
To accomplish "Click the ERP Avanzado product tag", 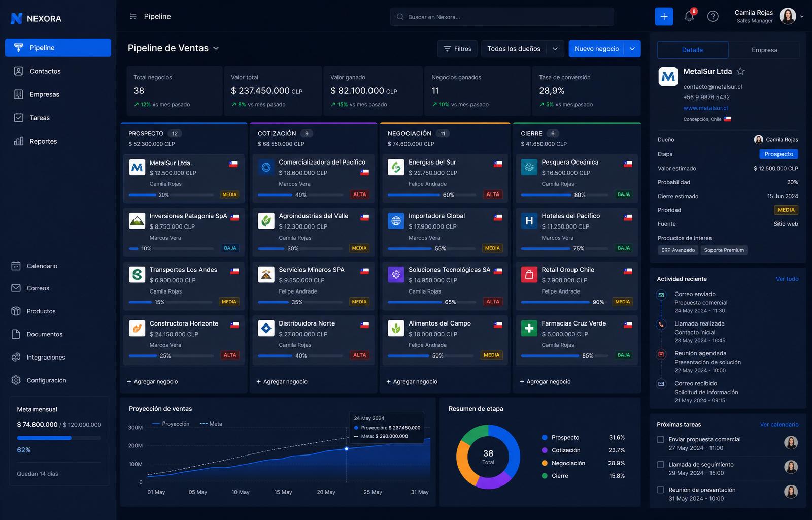I will (x=678, y=250).
